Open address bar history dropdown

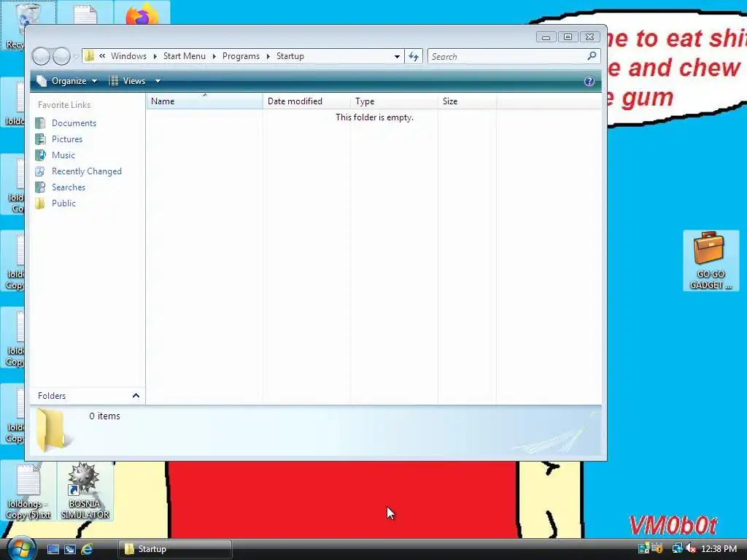(x=397, y=56)
